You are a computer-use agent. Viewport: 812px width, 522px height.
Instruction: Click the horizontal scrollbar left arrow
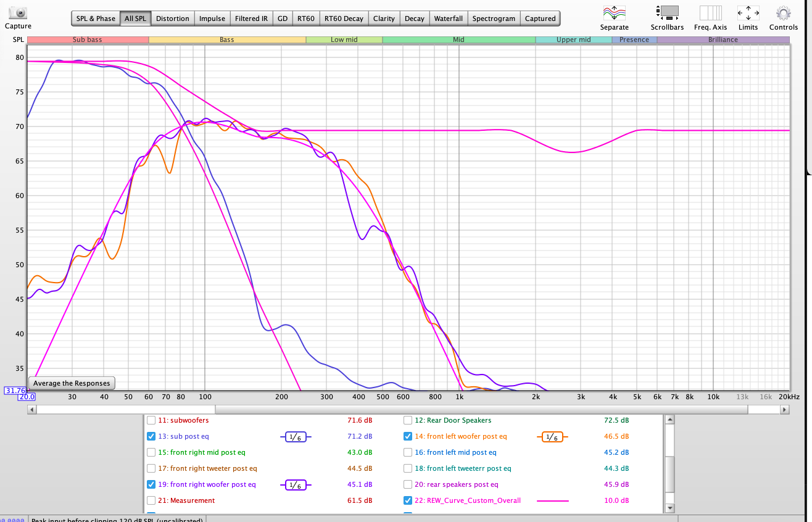(32, 409)
